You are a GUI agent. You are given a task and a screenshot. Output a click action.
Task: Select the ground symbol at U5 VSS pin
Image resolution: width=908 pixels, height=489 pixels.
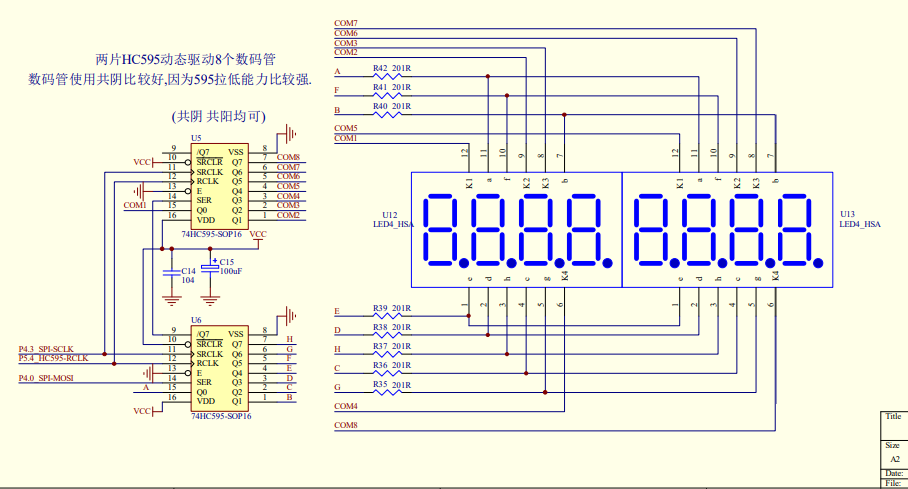[x=290, y=133]
